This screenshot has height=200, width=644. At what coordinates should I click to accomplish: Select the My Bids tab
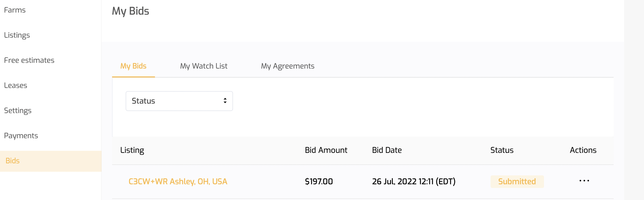(133, 66)
